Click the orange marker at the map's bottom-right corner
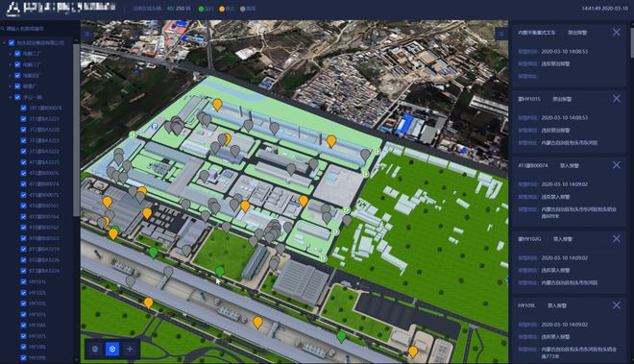The width and height of the screenshot is (634, 364). [413, 352]
